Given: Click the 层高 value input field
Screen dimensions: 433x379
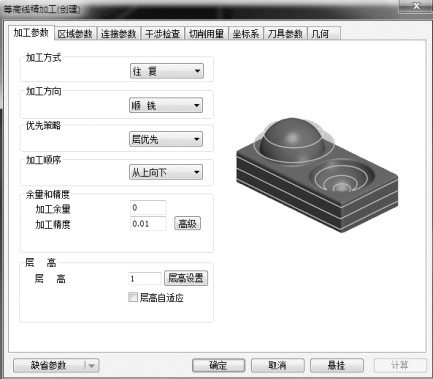Looking at the screenshot, I should tap(145, 278).
